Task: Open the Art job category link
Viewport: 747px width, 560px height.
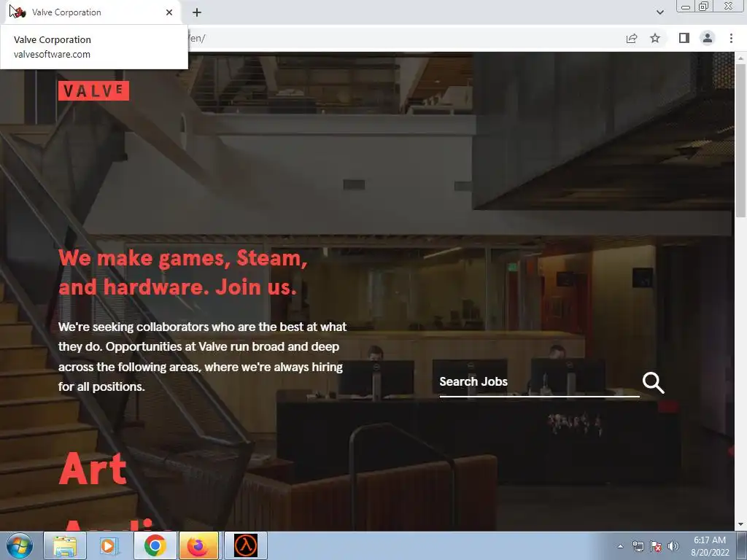Action: point(93,469)
